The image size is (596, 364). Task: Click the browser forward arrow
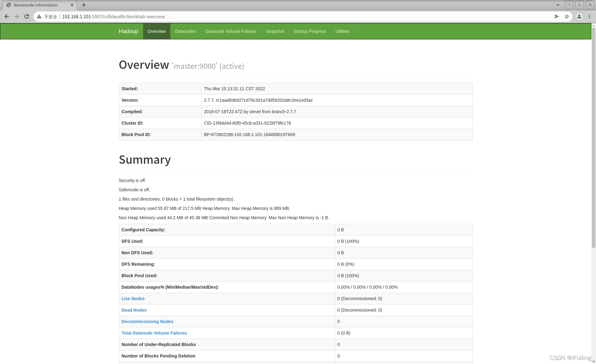tap(17, 16)
